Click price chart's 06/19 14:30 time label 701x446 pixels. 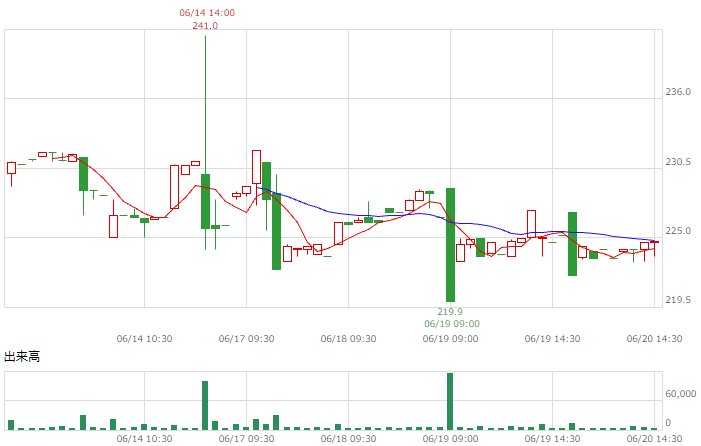tap(552, 339)
